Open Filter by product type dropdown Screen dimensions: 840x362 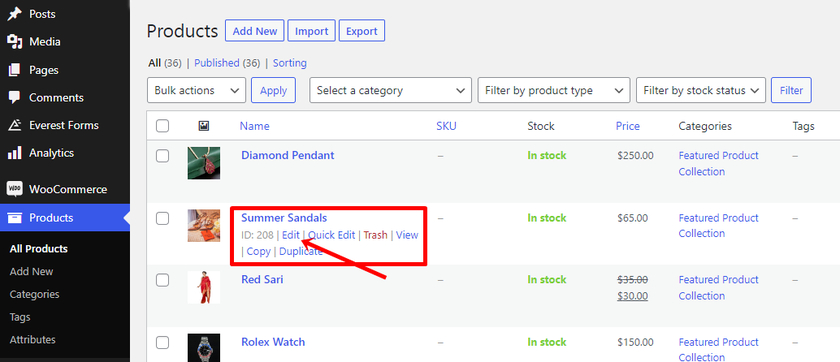coord(554,90)
